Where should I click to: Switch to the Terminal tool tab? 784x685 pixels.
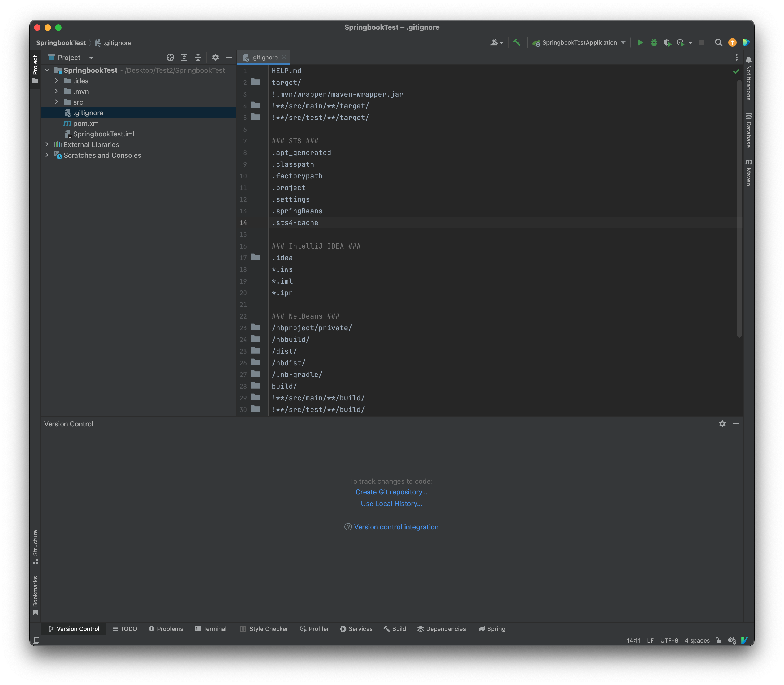(210, 629)
